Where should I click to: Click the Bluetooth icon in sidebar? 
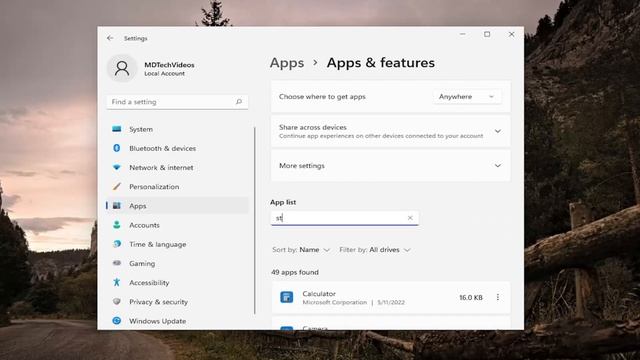tap(117, 148)
